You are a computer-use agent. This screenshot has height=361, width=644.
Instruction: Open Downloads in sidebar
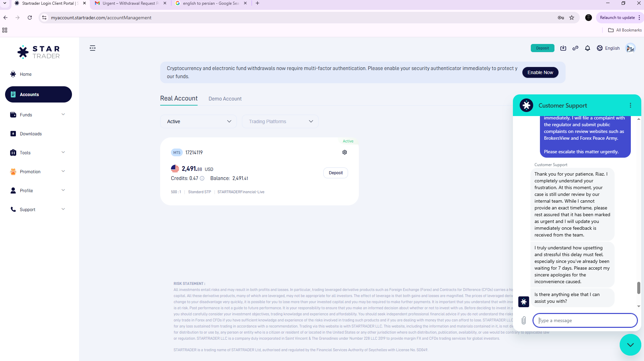[39, 134]
